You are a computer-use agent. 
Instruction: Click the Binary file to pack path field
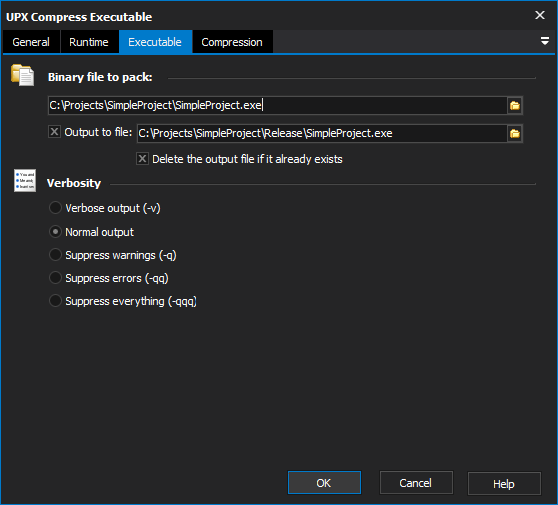[x=278, y=106]
